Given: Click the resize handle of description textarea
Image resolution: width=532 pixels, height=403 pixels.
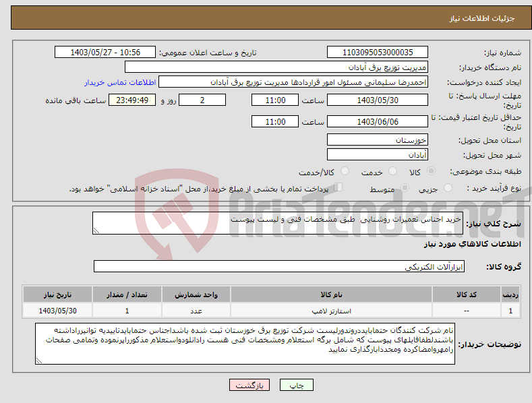Looking at the screenshot, I should (x=96, y=230).
